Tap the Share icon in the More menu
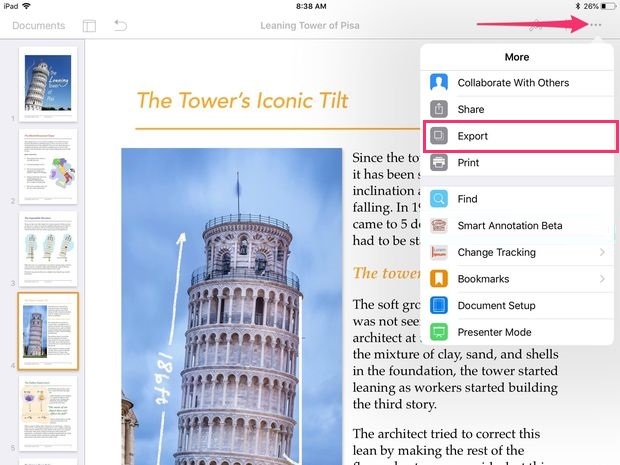This screenshot has width=620, height=465. coord(439,109)
